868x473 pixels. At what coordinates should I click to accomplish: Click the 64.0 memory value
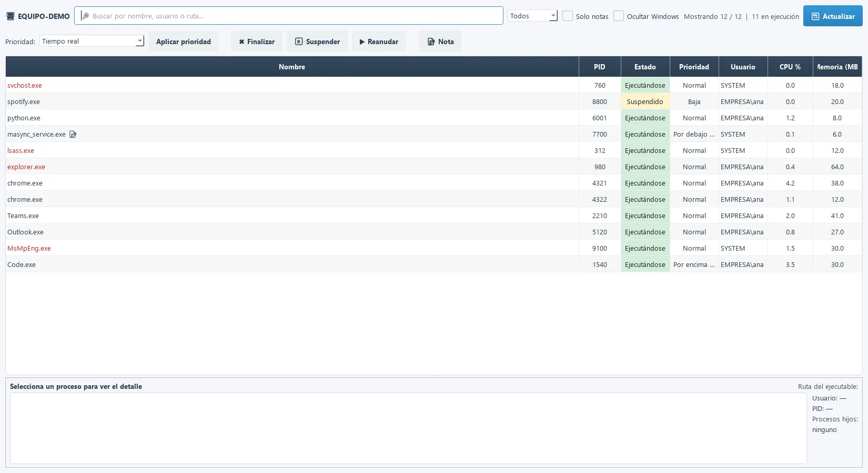coord(837,167)
